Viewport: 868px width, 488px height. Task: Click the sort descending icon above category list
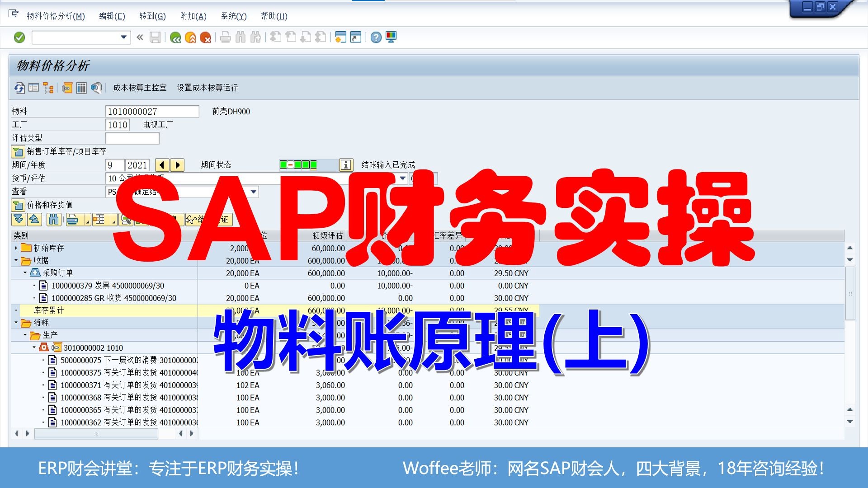(19, 221)
